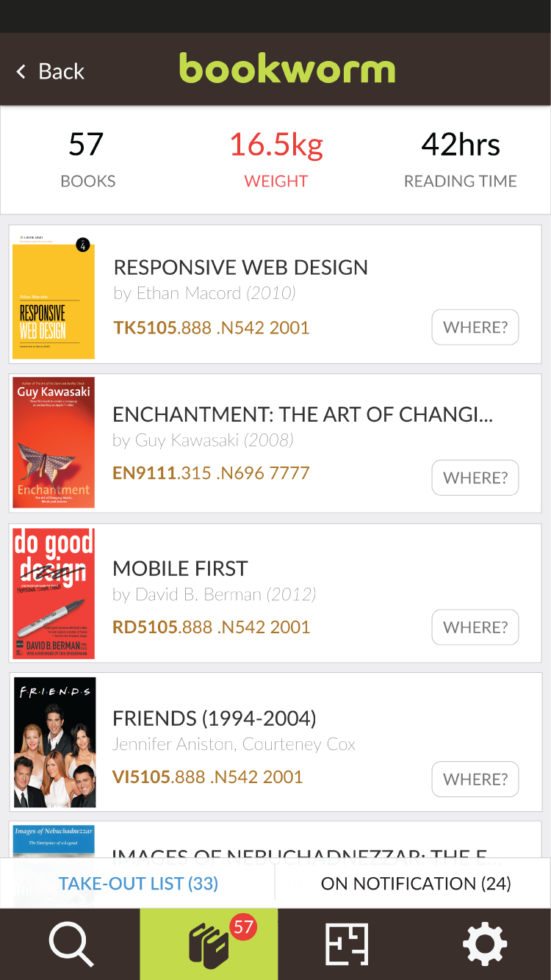This screenshot has height=980, width=551.
Task: Select the Do Good Design cover
Action: [54, 592]
